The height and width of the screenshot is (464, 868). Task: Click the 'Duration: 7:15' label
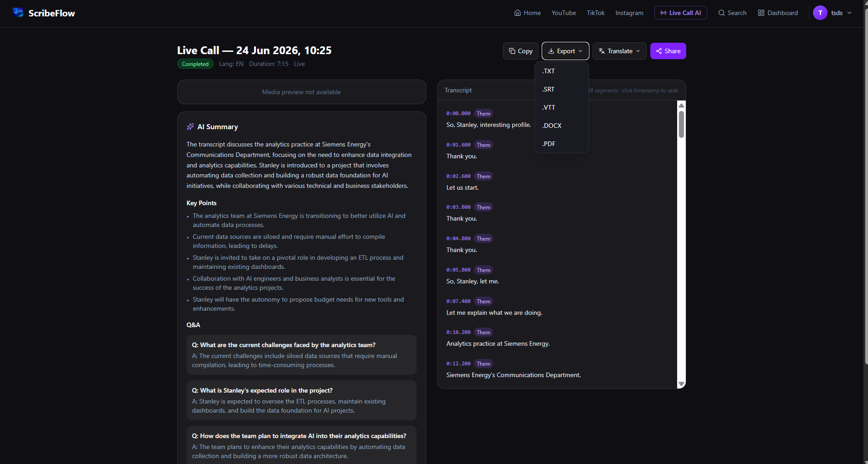point(269,64)
